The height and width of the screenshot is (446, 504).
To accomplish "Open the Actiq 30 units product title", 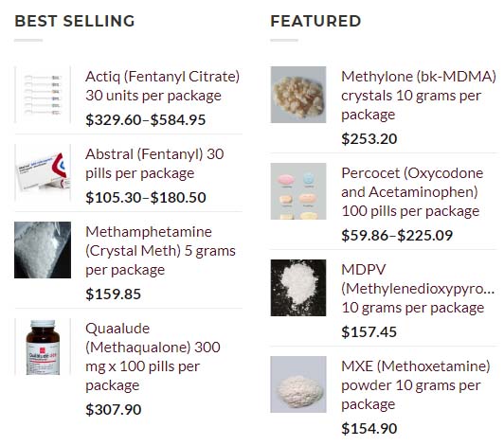I will click(x=162, y=86).
